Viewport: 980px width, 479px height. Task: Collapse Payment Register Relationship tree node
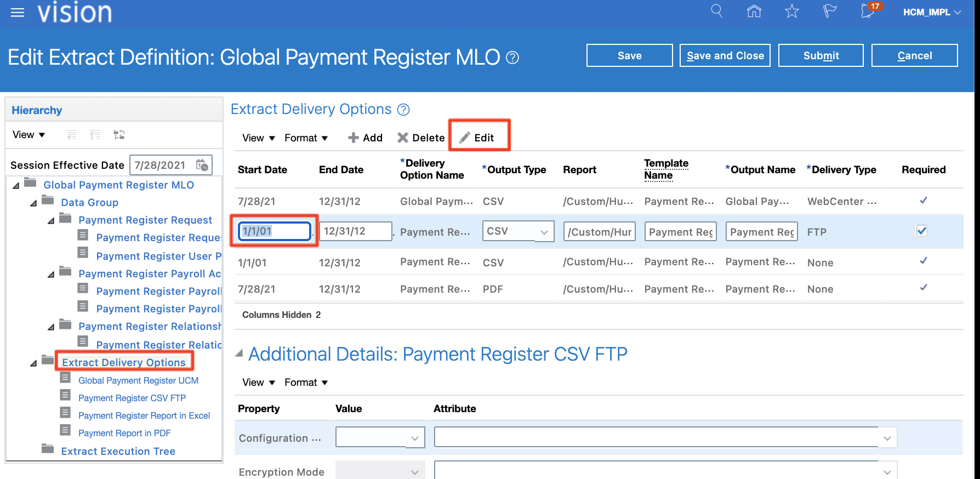point(51,327)
